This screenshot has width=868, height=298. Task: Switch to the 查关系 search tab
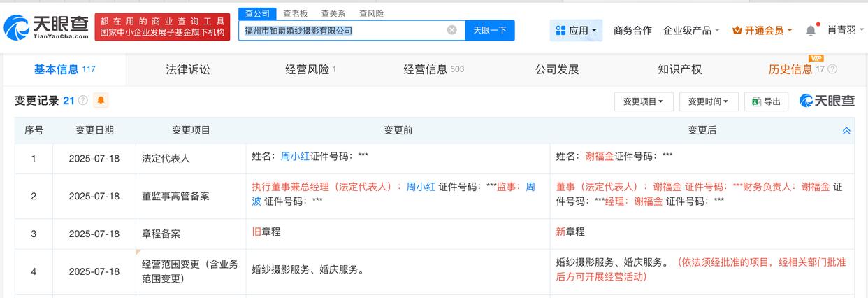333,13
